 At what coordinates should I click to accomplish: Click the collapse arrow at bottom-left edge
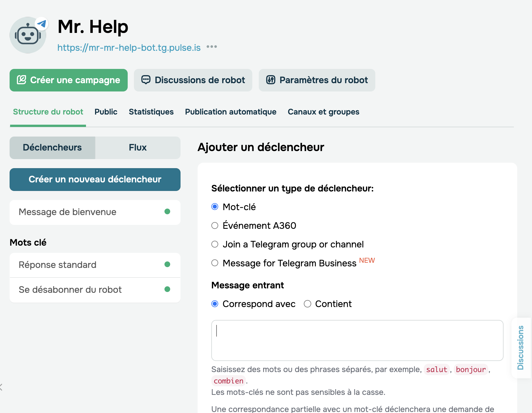[1, 387]
